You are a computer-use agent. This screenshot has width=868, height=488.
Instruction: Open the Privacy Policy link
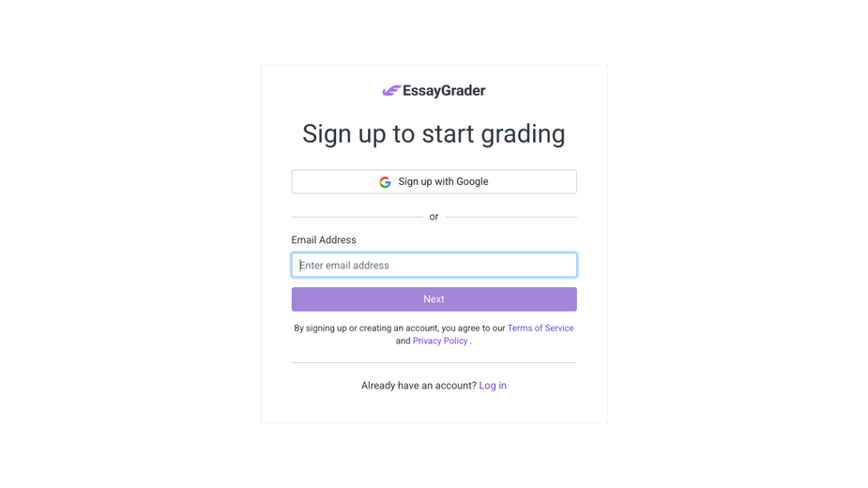(x=440, y=341)
